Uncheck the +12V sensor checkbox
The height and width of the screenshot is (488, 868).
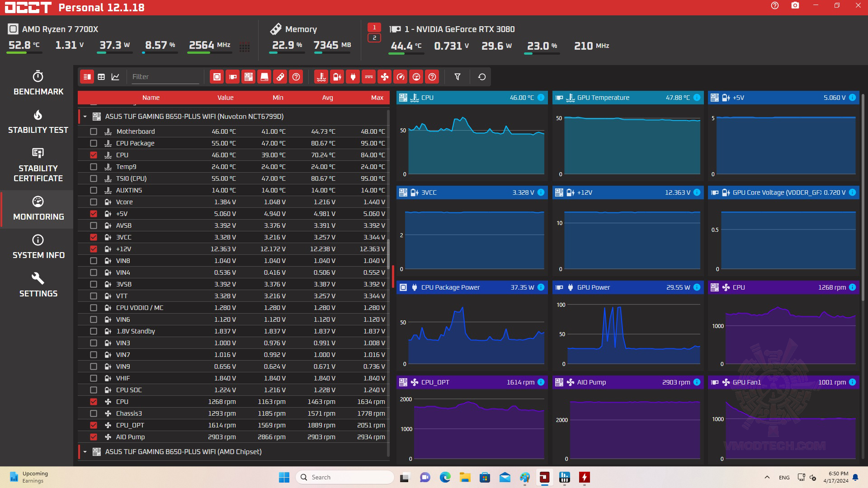94,249
